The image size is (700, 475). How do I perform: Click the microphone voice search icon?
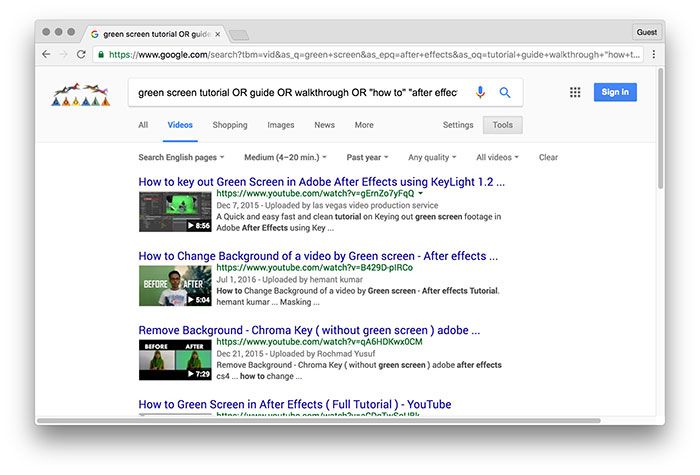(480, 92)
